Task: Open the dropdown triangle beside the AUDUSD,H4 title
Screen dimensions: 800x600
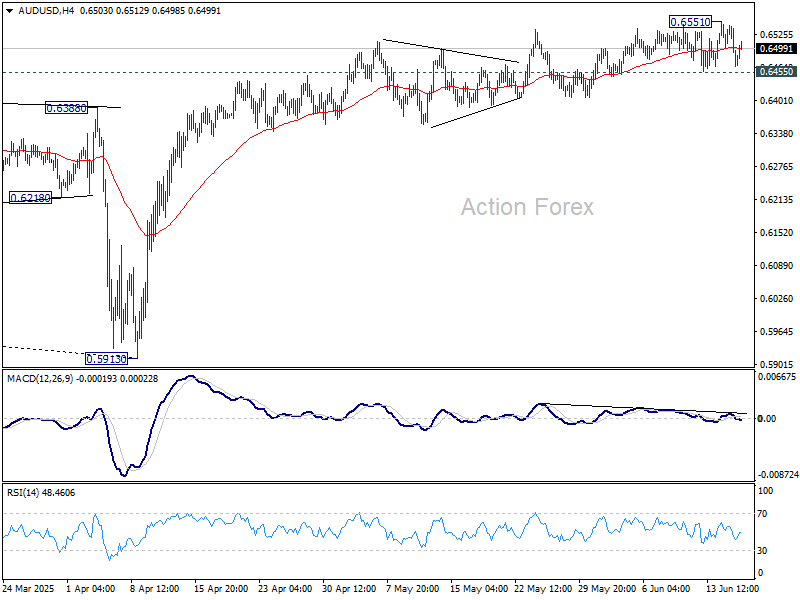Action: 9,11
